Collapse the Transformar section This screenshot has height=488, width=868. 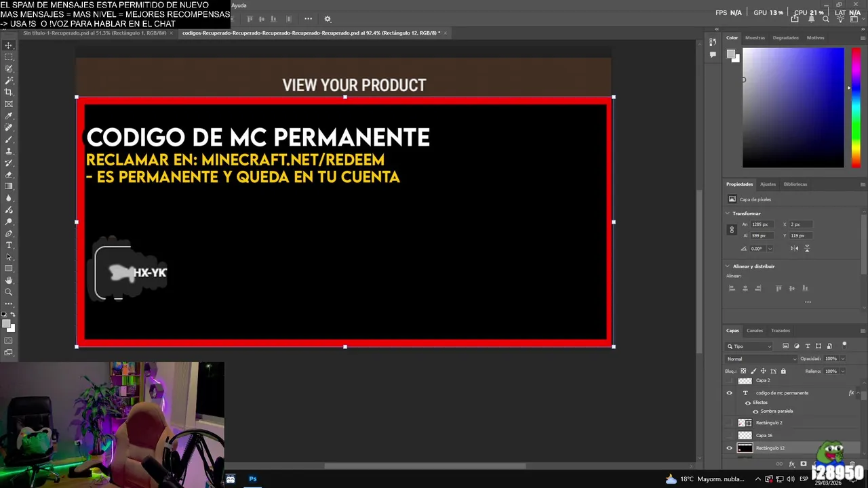(728, 213)
